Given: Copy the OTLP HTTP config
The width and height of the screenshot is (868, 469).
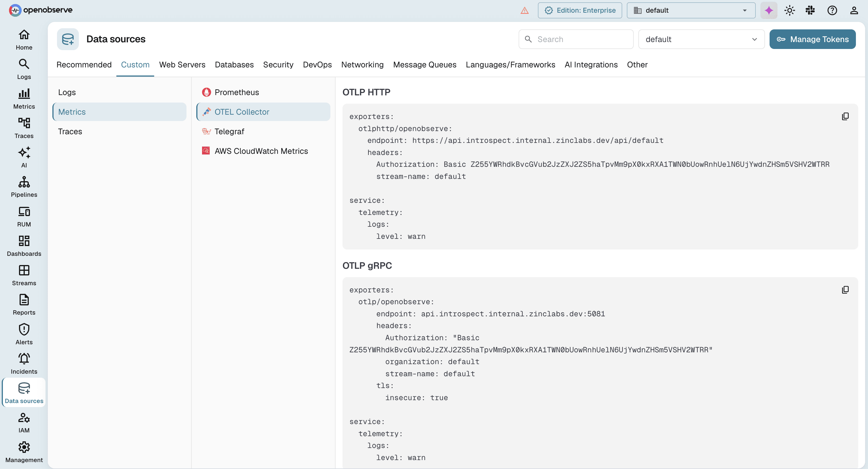Looking at the screenshot, I should (845, 116).
